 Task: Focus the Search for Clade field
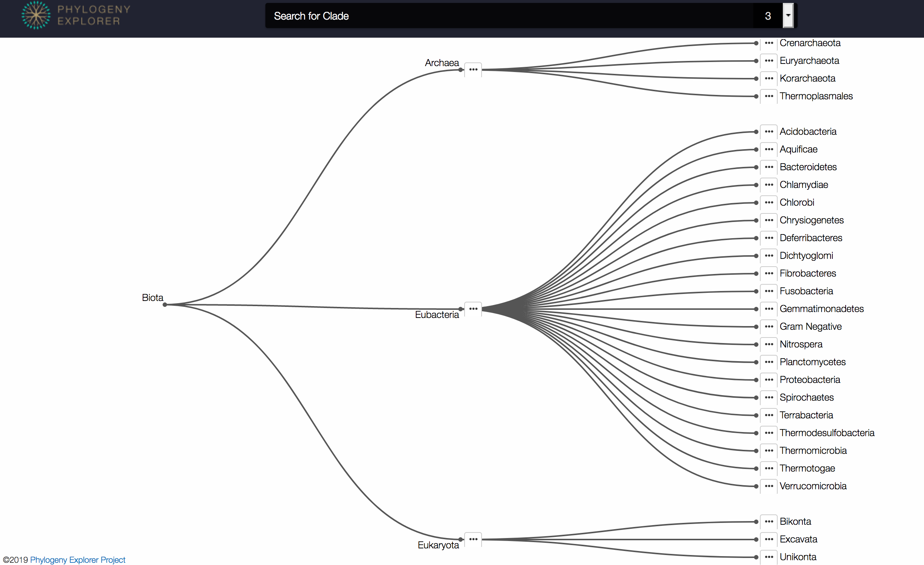(509, 16)
